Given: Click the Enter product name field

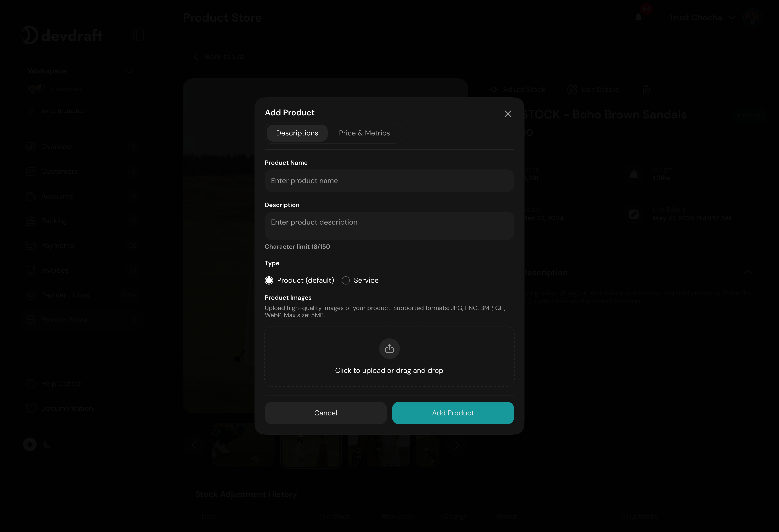Looking at the screenshot, I should tap(389, 181).
